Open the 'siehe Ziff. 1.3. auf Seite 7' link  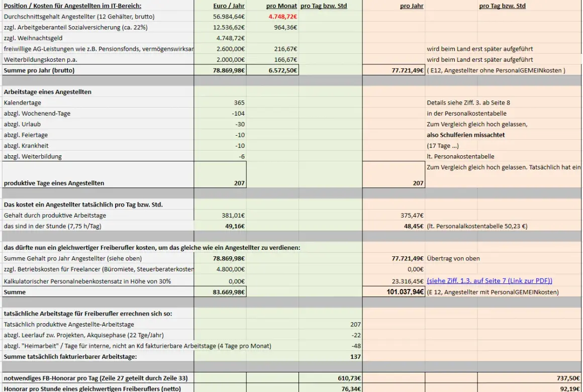pyautogui.click(x=490, y=281)
